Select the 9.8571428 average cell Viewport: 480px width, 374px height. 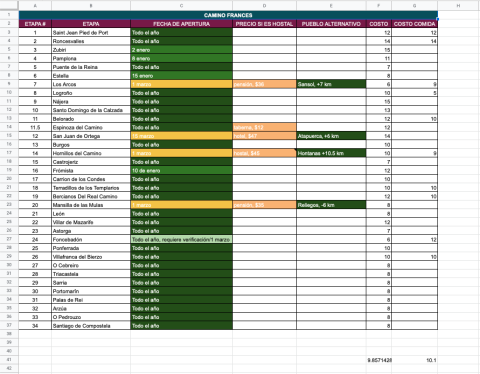(379, 360)
